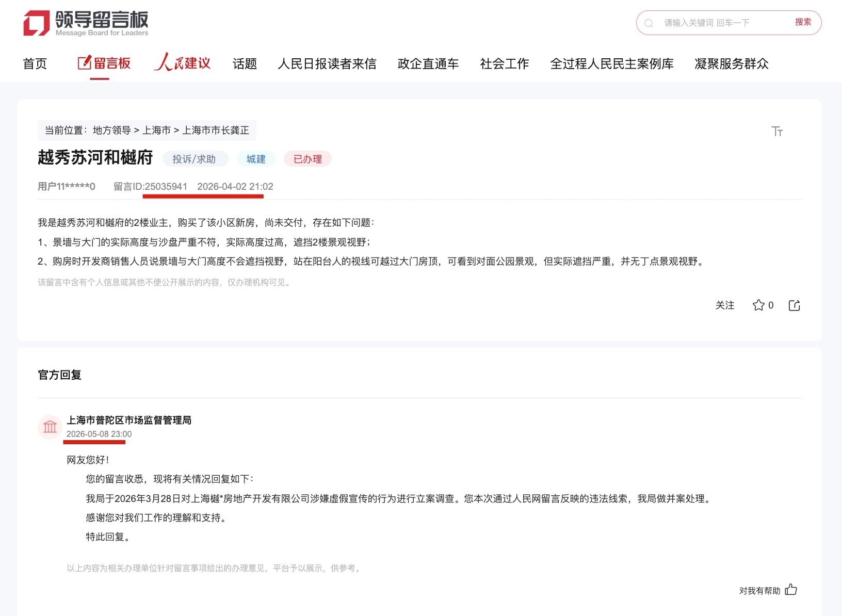This screenshot has height=616, width=842.
Task: Click the font size adjustment icon
Action: (x=777, y=131)
